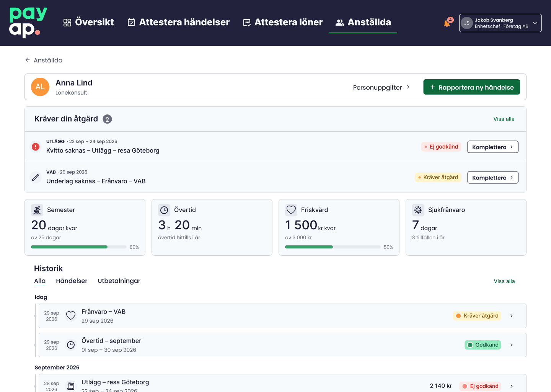Click the Ej godkänd badge in Historik
This screenshot has width=551, height=392.
point(480,386)
